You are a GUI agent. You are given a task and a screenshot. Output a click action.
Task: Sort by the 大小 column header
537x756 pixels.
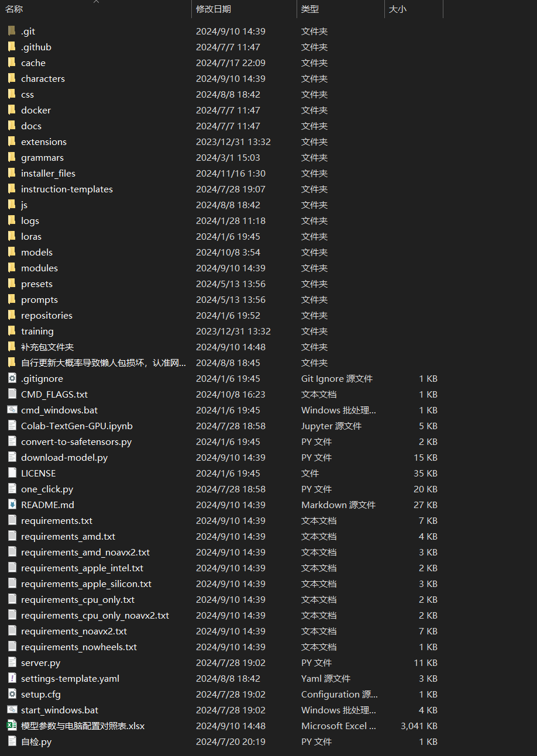pos(398,9)
